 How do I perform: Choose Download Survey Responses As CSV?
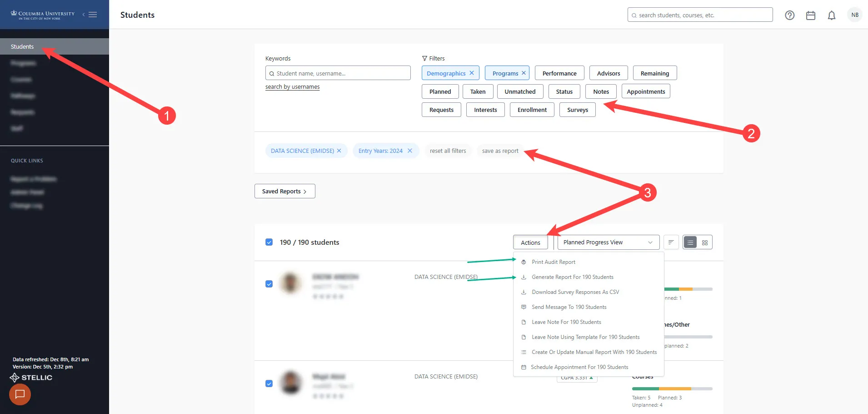coord(589,292)
